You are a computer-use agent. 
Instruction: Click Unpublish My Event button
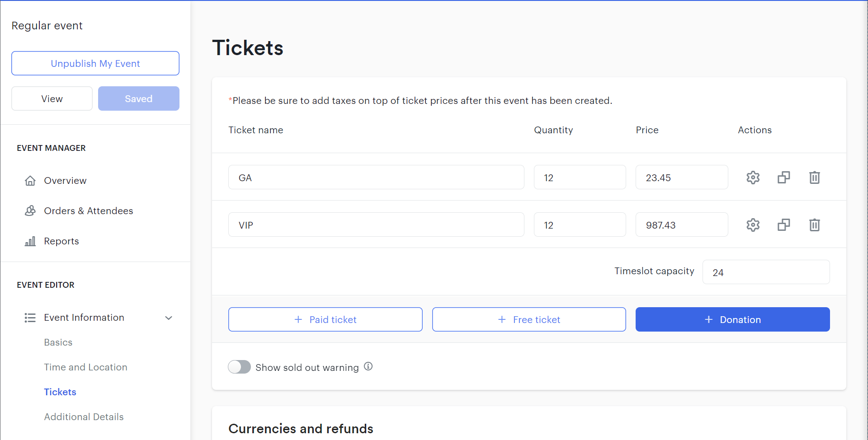point(95,63)
